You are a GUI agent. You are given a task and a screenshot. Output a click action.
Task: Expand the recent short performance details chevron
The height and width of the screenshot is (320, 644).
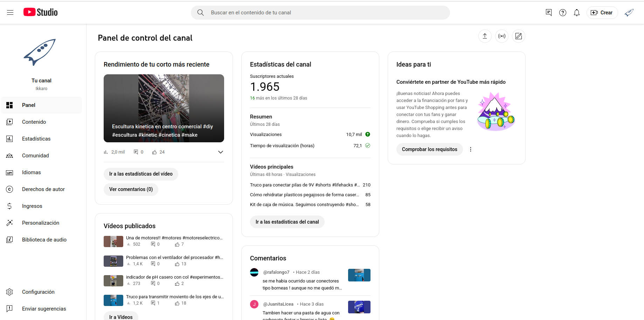[220, 152]
